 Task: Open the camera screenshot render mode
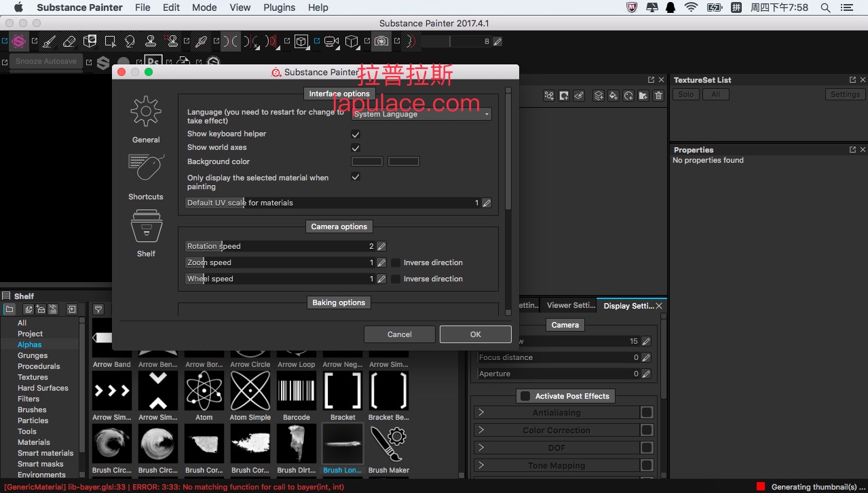coord(381,41)
